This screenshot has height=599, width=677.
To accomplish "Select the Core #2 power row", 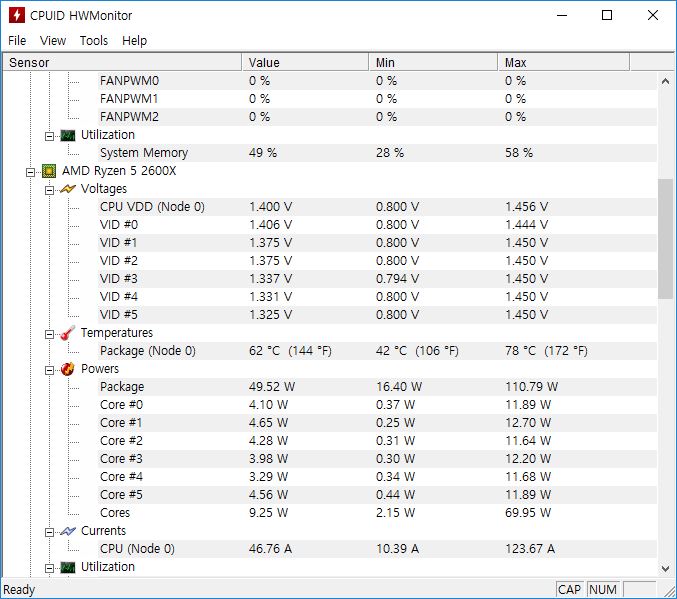I will click(x=378, y=441).
